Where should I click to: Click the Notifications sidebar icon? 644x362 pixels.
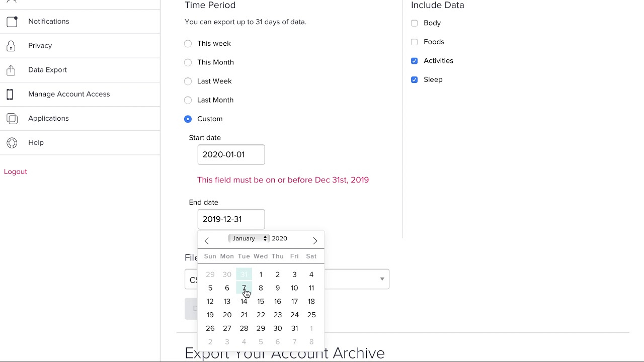pos(12,22)
